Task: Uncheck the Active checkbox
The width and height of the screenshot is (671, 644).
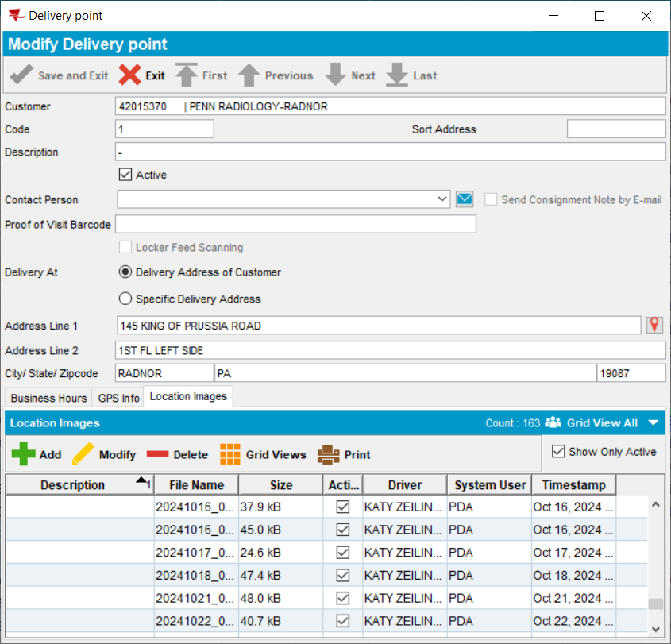Action: tap(125, 175)
